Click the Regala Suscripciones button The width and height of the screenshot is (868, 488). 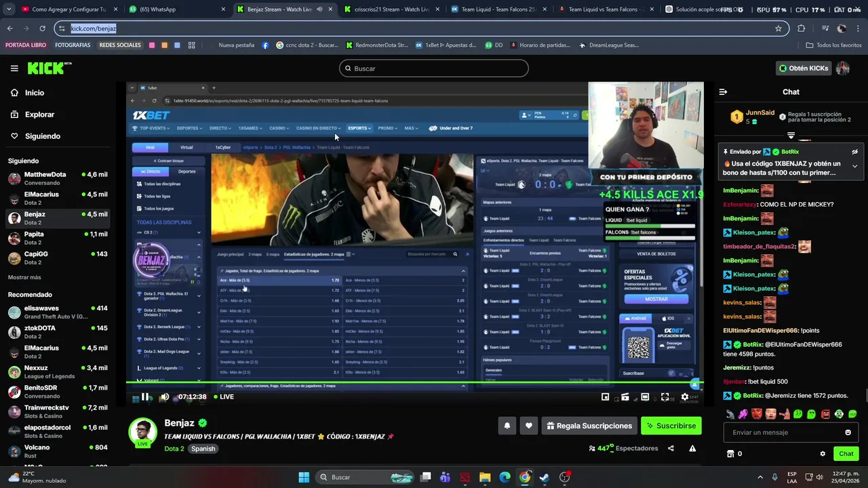click(589, 426)
